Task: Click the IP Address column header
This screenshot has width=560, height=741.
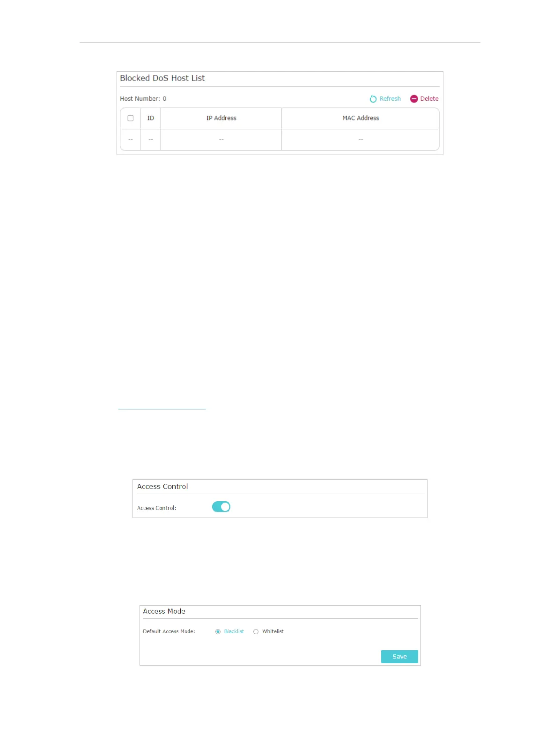Action: pyautogui.click(x=221, y=119)
